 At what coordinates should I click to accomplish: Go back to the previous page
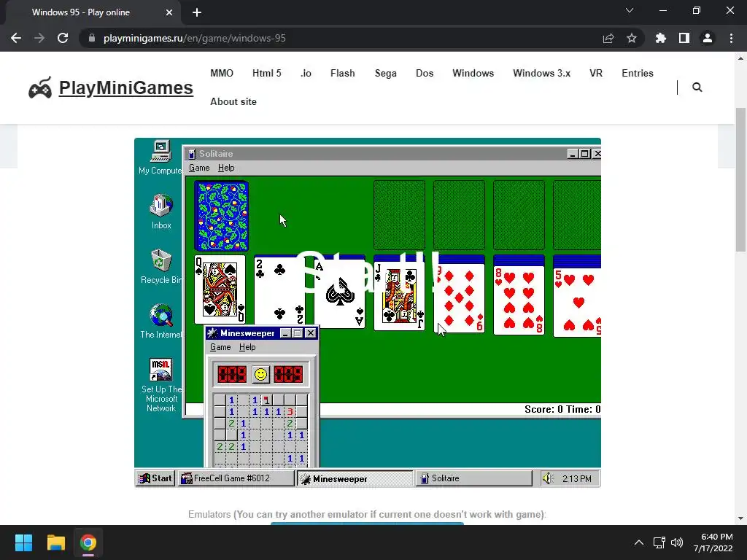click(x=16, y=38)
